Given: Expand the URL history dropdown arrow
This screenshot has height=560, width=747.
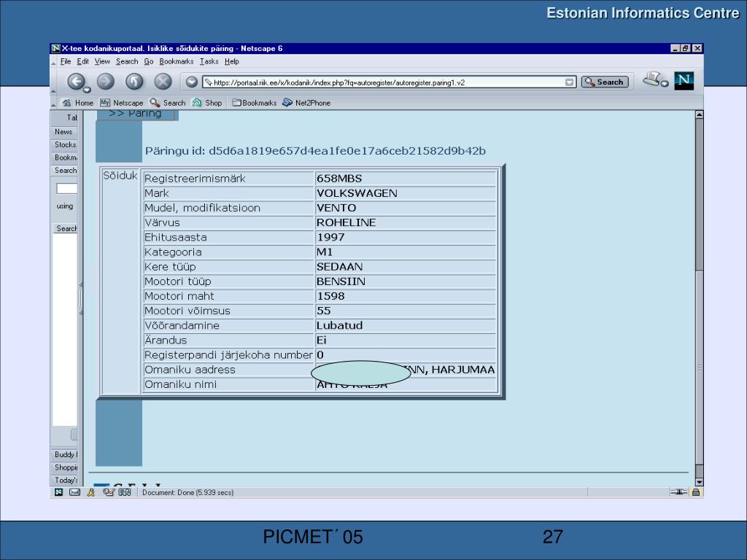Looking at the screenshot, I should tap(569, 82).
